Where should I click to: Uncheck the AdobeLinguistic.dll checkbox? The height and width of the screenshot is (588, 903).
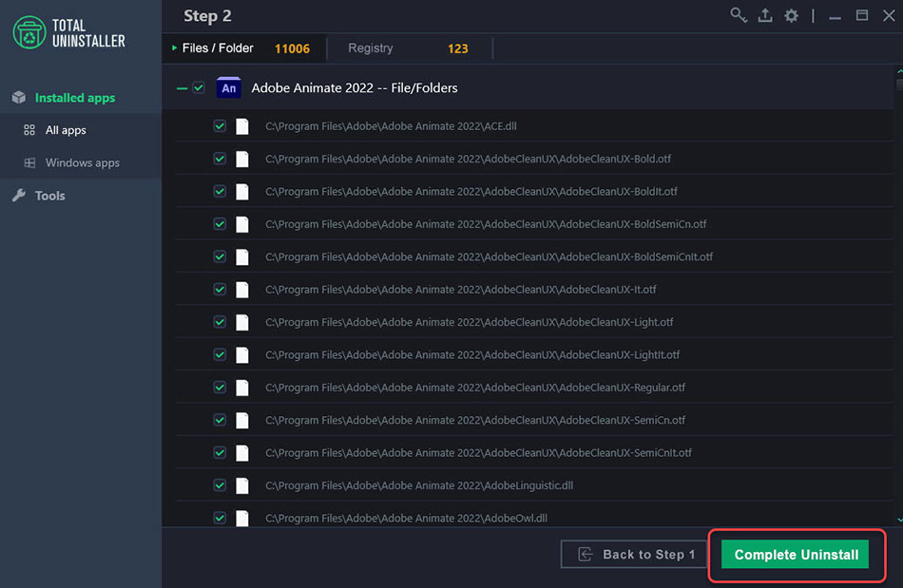(220, 485)
